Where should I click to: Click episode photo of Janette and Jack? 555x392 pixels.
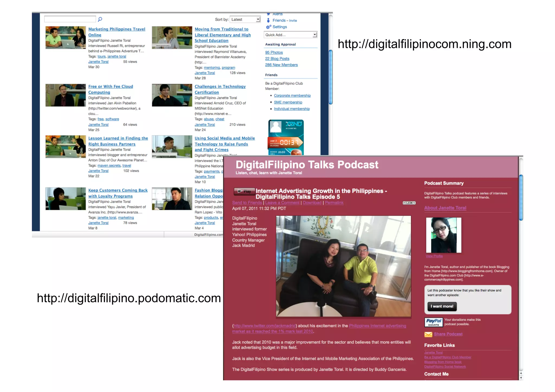(x=343, y=266)
